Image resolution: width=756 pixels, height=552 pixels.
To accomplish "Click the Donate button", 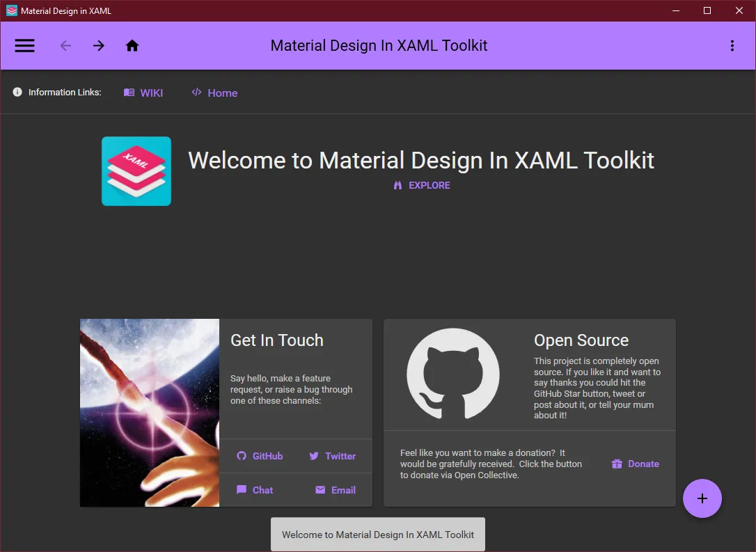I will [x=635, y=464].
